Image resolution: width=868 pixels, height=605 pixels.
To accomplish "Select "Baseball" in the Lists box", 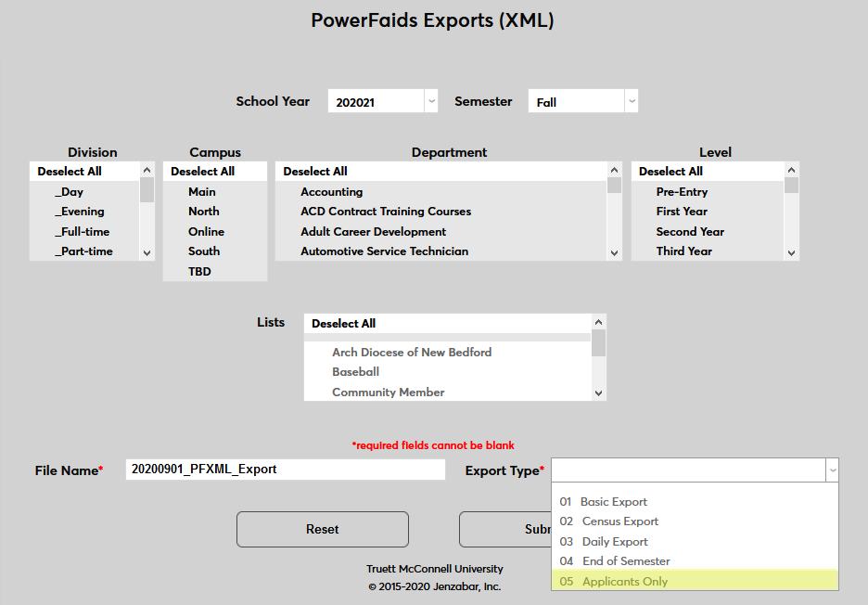I will point(354,372).
